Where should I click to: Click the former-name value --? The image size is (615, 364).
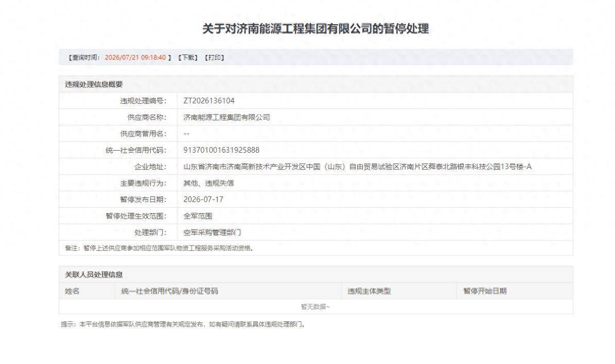186,134
